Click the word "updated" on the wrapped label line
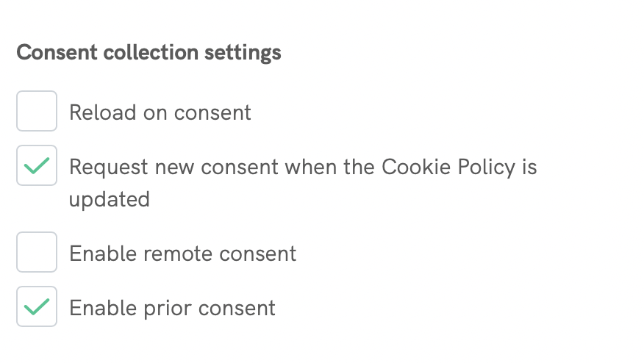This screenshot has width=644, height=363. [109, 199]
